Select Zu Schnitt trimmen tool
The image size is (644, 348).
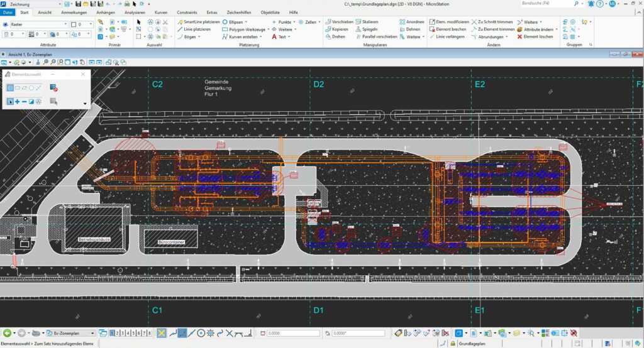click(x=495, y=21)
